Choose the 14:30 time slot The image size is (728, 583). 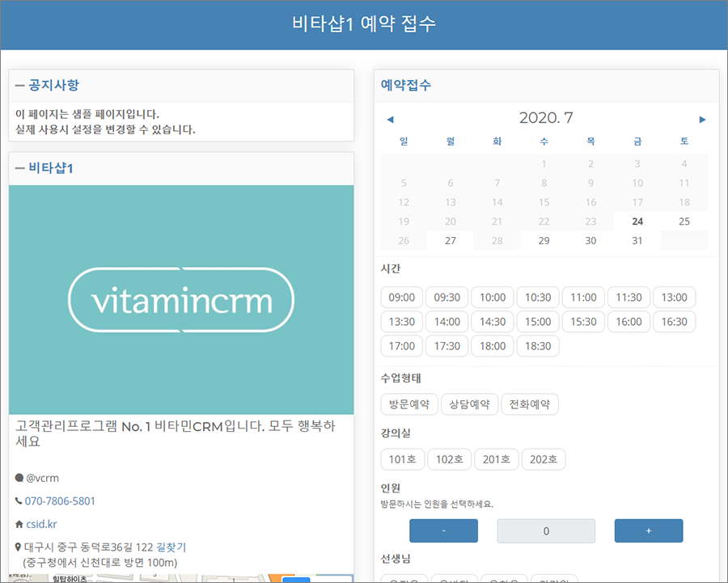[x=493, y=322]
